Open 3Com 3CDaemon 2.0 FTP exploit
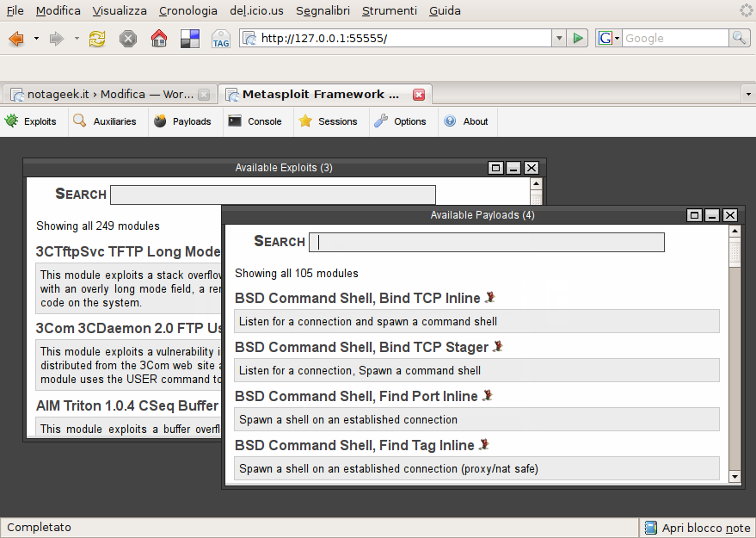 click(128, 328)
